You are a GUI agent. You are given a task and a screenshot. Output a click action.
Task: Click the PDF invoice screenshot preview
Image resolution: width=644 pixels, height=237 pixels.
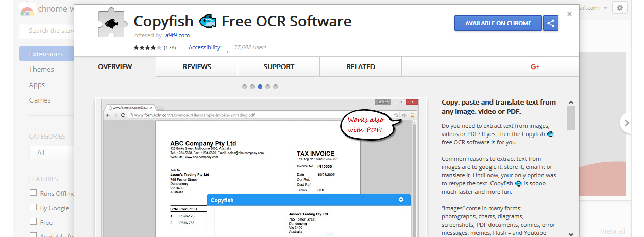pyautogui.click(x=260, y=167)
